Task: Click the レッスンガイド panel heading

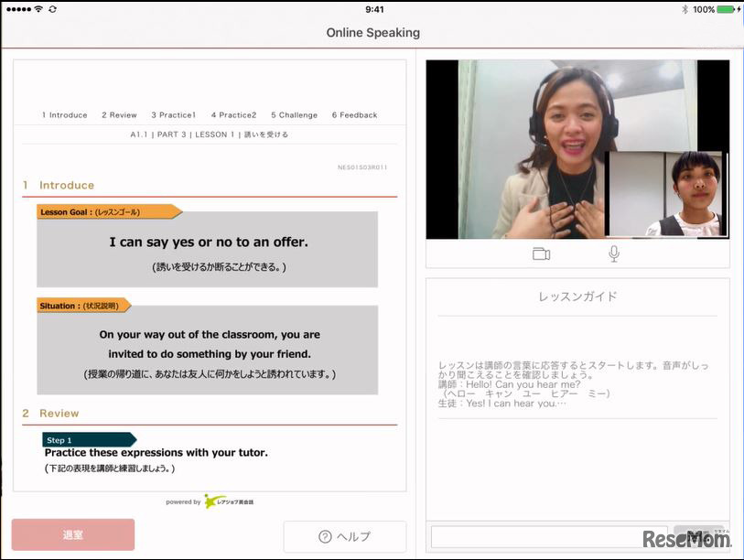Action: [x=577, y=296]
